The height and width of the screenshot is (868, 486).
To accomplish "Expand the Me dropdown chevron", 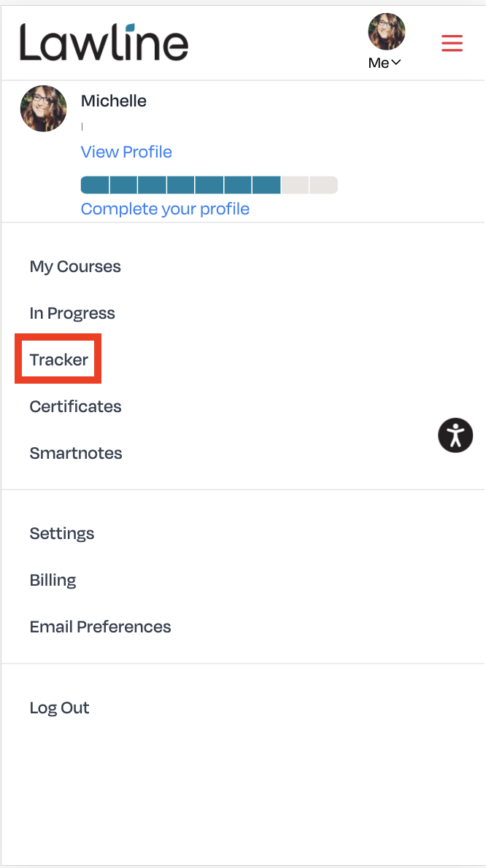I will click(x=396, y=63).
